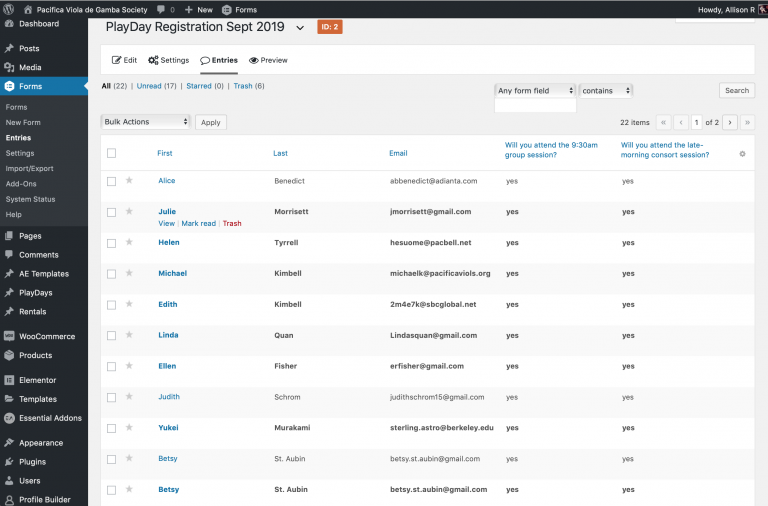Click Mark read under the Julie entry

pos(198,223)
